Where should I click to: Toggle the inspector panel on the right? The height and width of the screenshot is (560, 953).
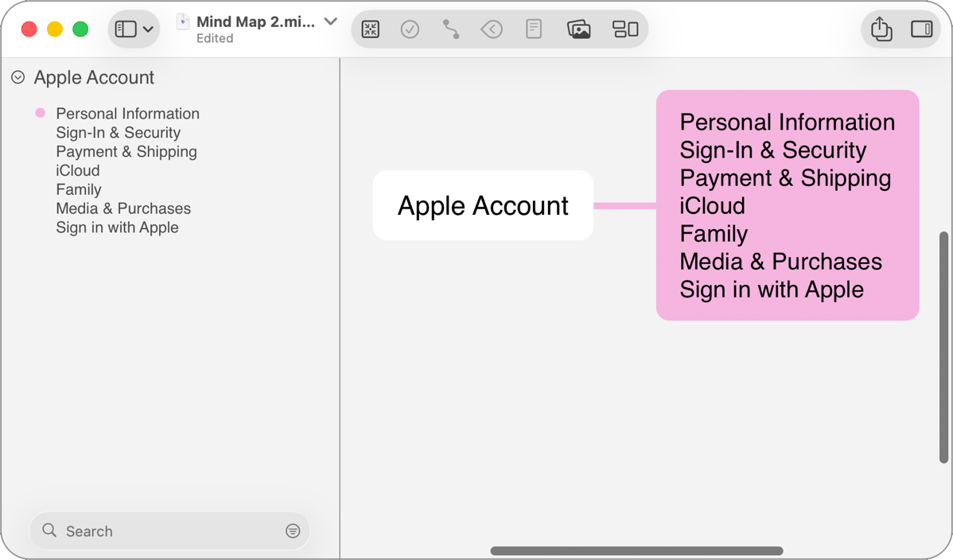pos(922,29)
